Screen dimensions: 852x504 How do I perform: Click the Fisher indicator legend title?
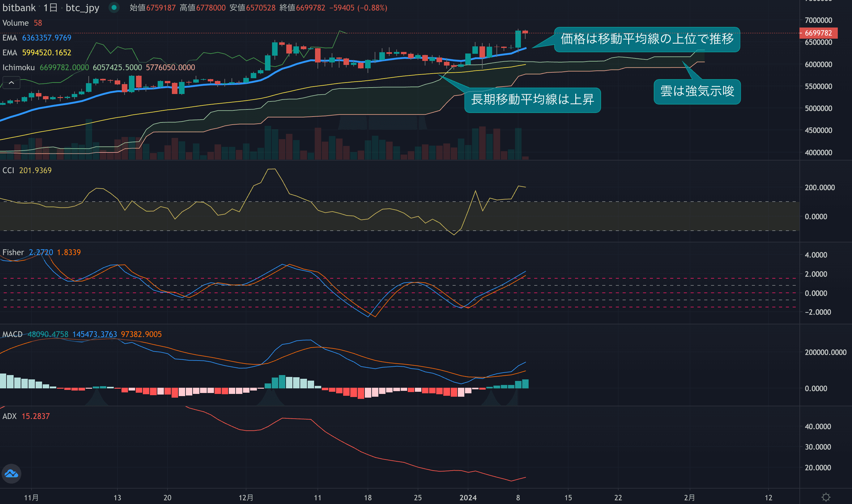pos(13,252)
